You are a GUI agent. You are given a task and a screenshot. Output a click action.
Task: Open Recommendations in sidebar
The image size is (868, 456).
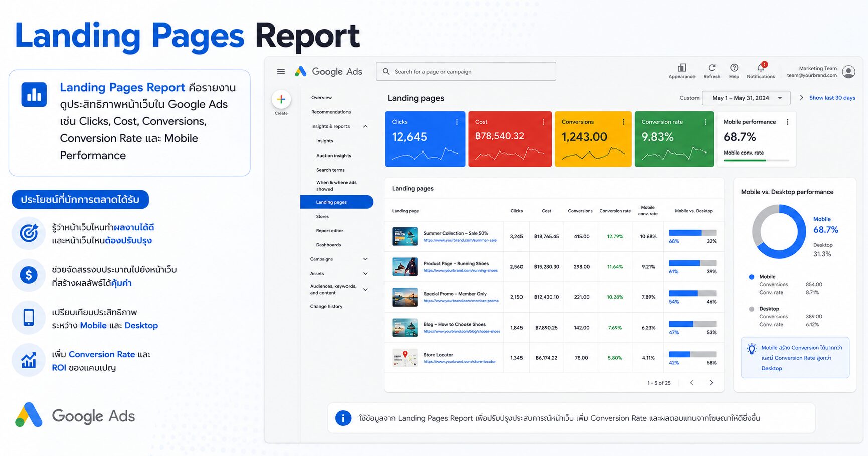click(x=331, y=112)
